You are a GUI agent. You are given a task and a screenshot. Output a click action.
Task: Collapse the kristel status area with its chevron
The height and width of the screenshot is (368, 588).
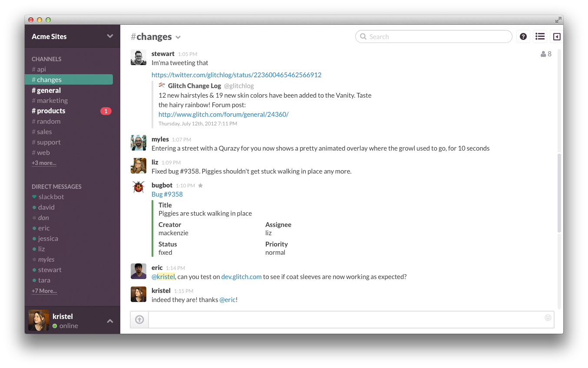tap(110, 321)
